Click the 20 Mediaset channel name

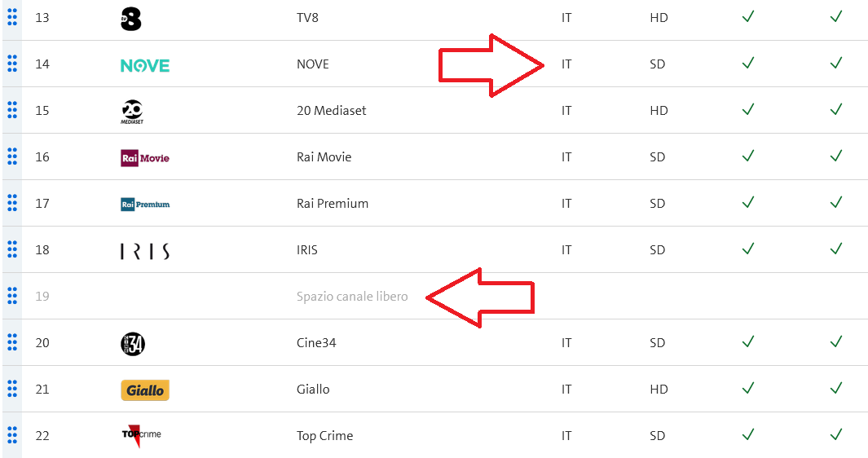coord(332,111)
